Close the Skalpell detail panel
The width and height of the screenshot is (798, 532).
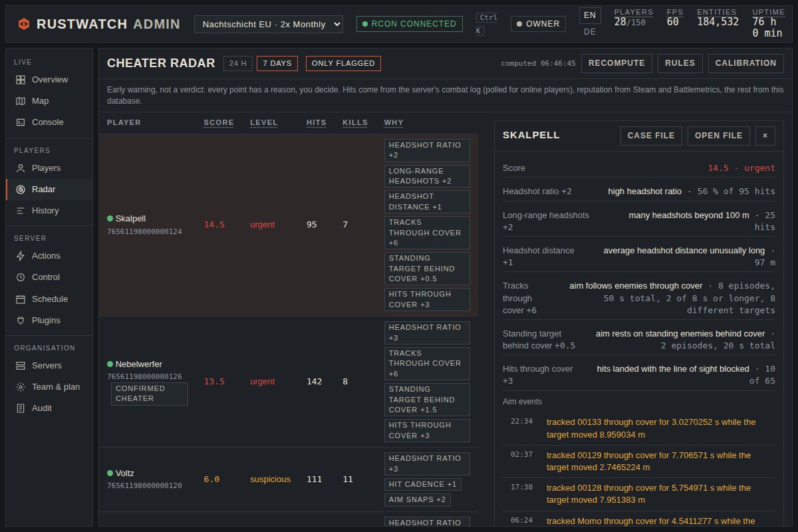[765, 136]
